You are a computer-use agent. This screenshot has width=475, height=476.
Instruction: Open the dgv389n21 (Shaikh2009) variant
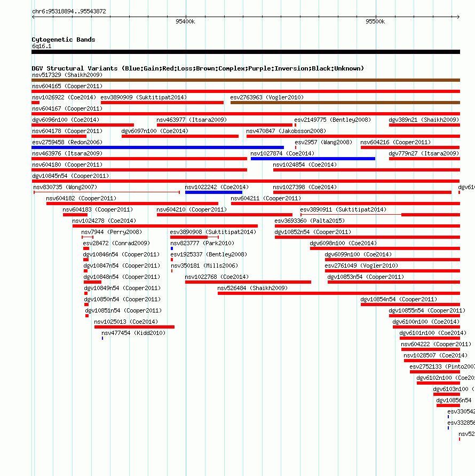coord(424,120)
